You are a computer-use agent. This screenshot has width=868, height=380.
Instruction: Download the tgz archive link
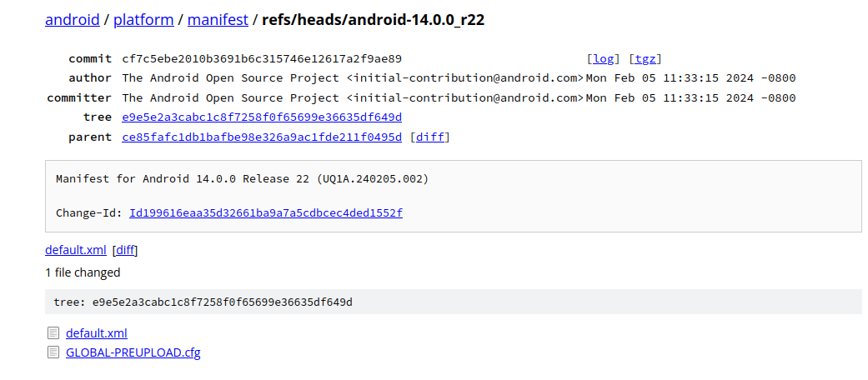coord(645,58)
